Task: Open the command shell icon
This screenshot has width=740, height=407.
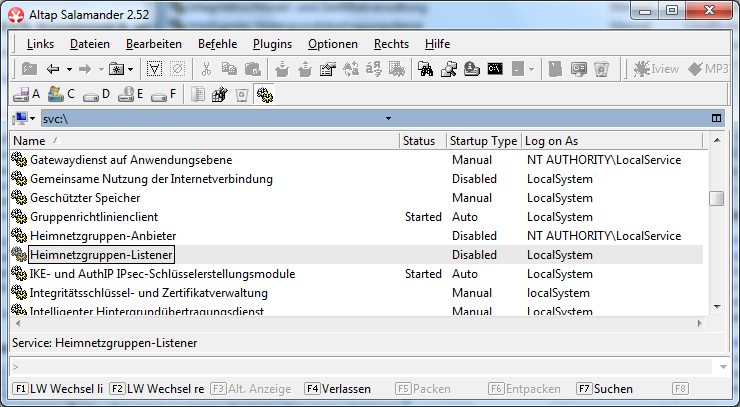Action: coord(494,69)
